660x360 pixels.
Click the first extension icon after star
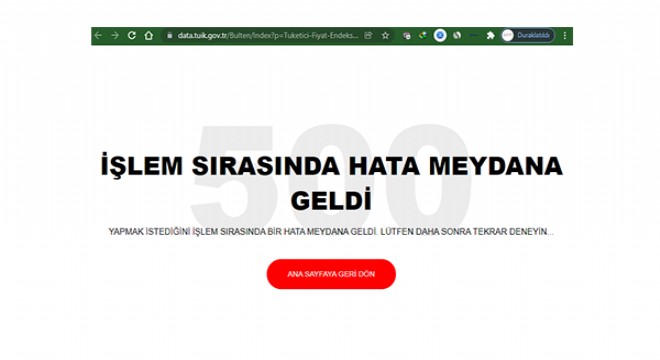tap(406, 36)
